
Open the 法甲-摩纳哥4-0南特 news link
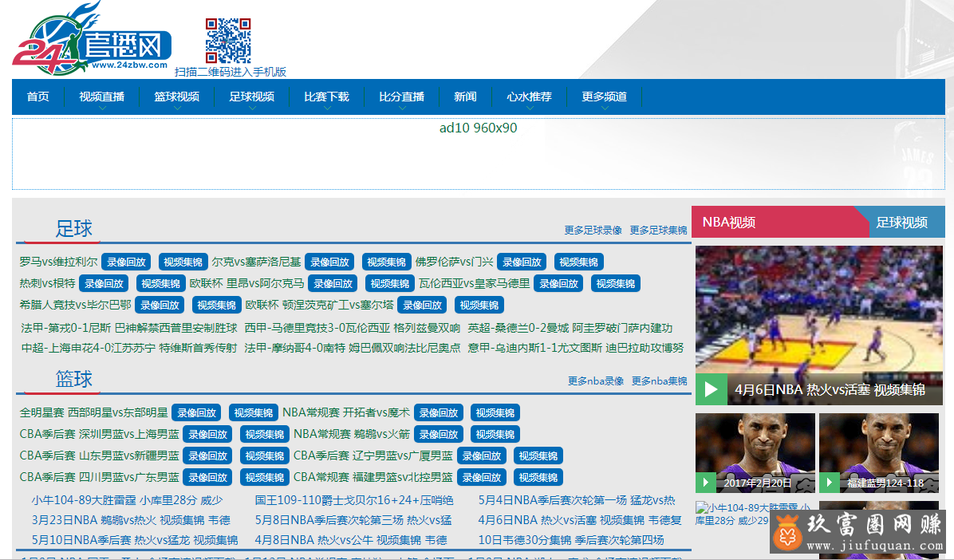[x=353, y=348]
